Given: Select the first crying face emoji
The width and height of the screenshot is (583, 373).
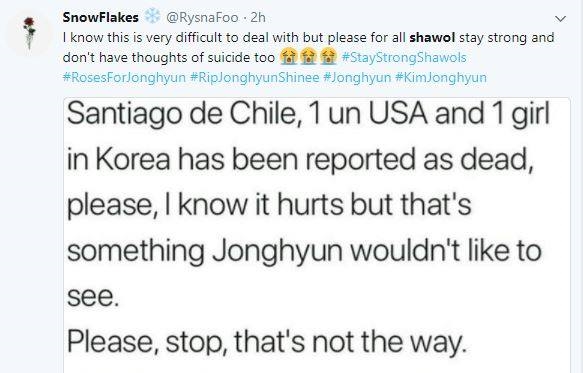Looking at the screenshot, I should 288,57.
